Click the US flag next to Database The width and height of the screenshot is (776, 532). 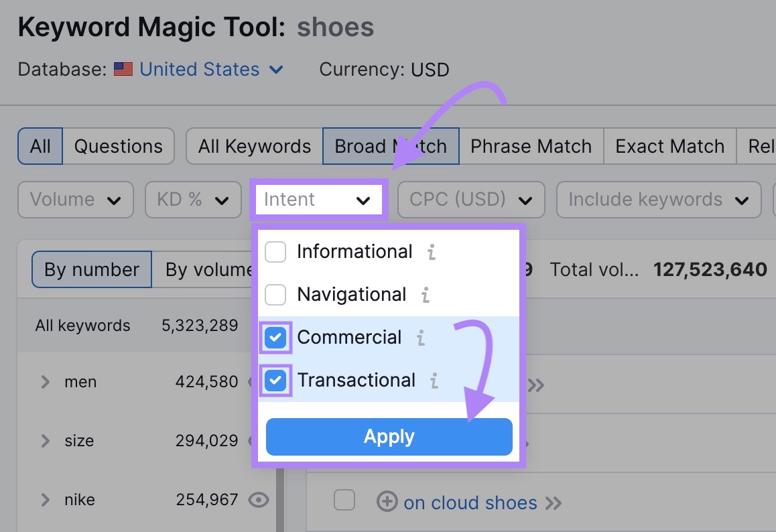(x=123, y=69)
